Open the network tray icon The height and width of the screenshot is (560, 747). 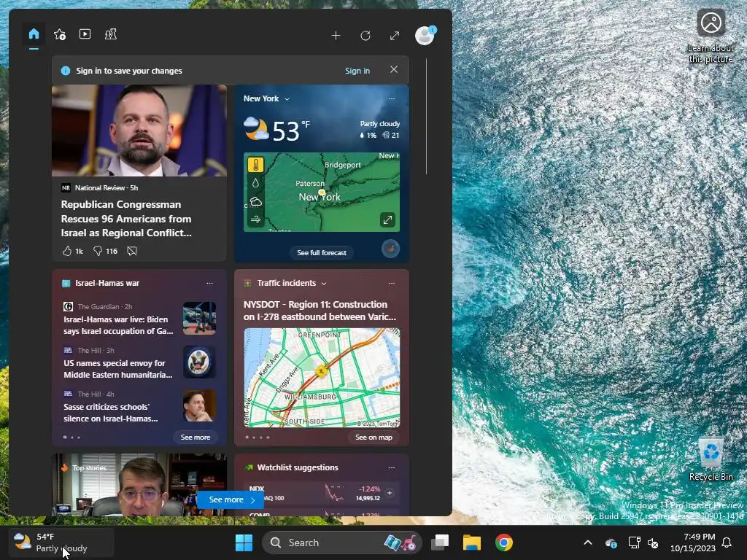[x=634, y=542]
